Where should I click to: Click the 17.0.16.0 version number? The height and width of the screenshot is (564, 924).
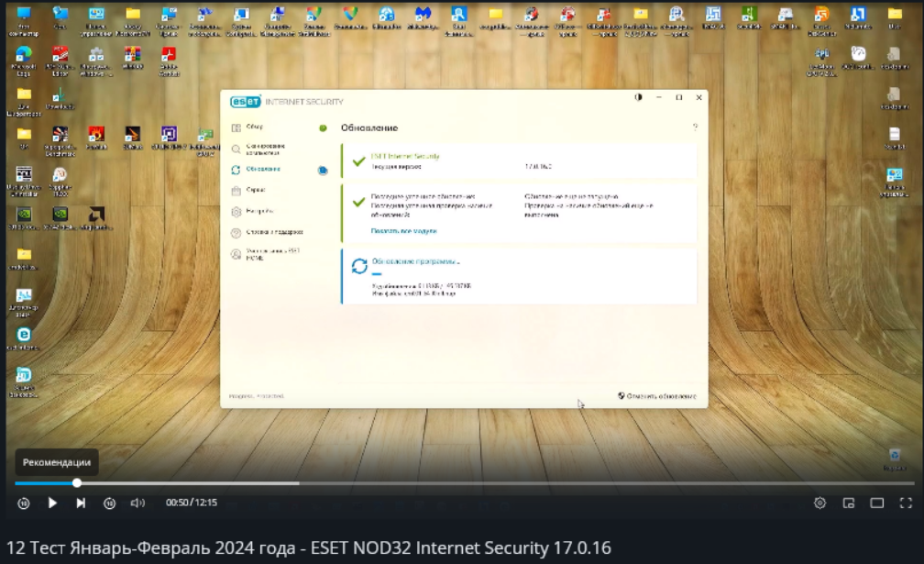point(537,167)
